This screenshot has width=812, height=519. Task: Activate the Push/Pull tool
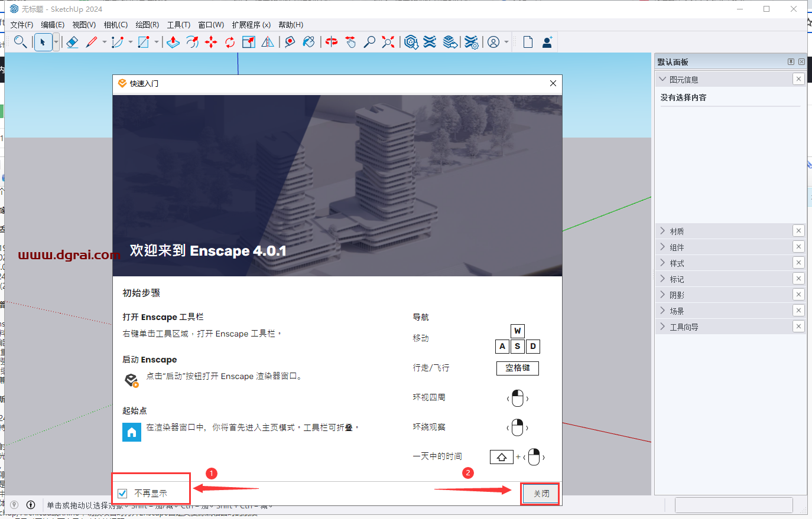(x=173, y=42)
